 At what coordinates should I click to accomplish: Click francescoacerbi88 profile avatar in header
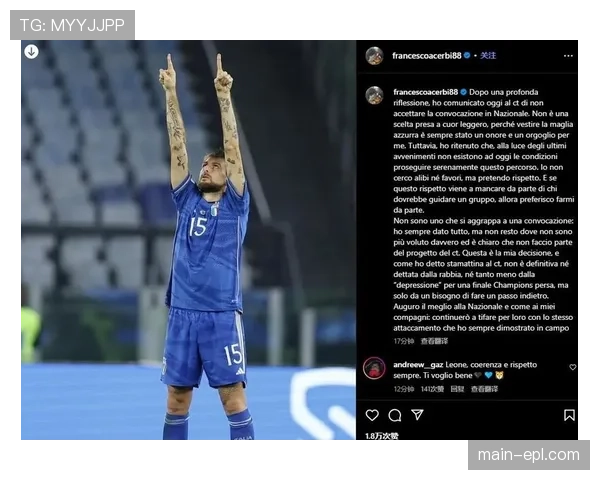point(374,56)
